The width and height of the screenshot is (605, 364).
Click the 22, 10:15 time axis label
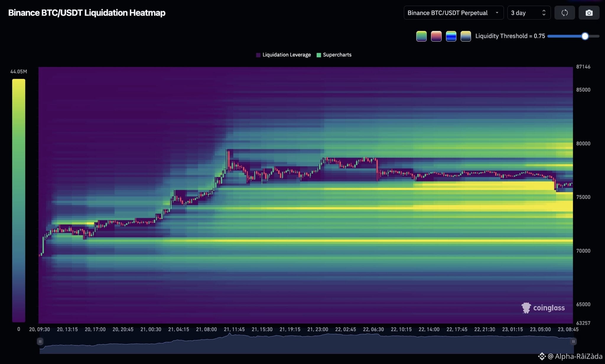[x=401, y=329]
